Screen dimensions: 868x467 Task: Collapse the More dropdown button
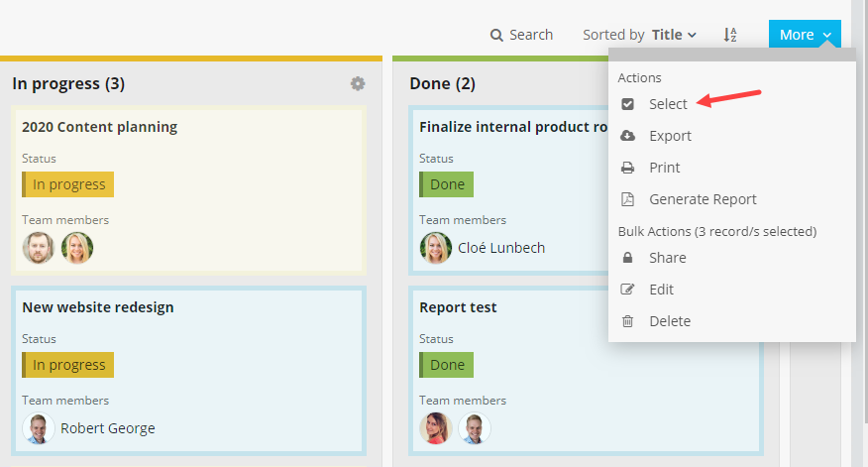pyautogui.click(x=804, y=35)
